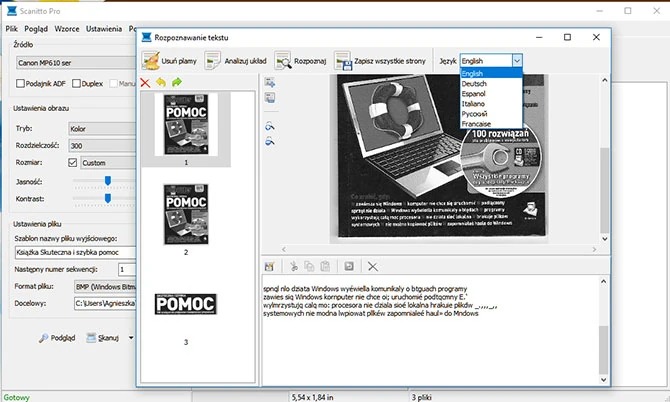Click the Podgląd preview button
Image resolution: width=670 pixels, height=402 pixels.
tap(57, 338)
